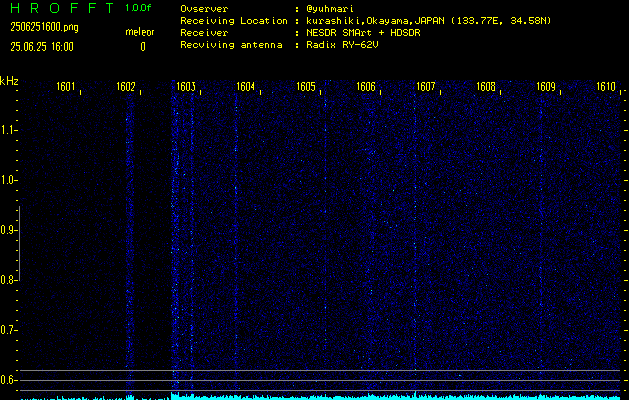This screenshot has height=400, width=629.
Task: Click the 1601 time axis label
Action: 66,86
